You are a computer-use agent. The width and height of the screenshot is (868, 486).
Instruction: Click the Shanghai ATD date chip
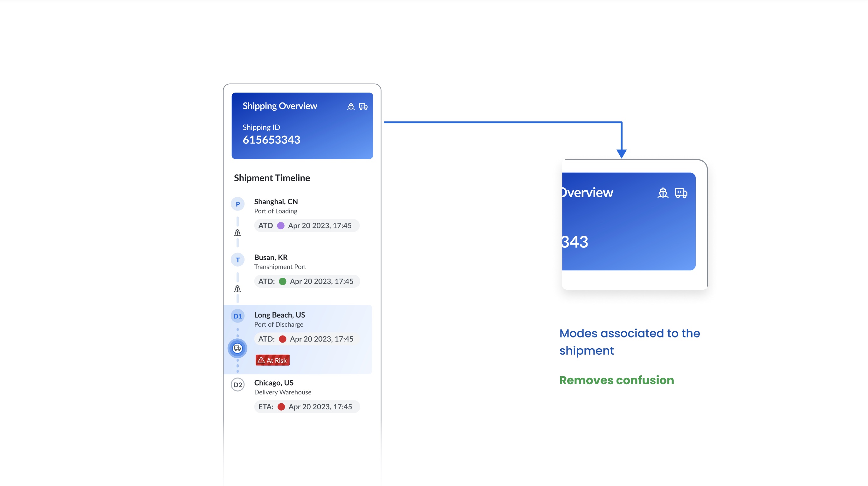click(x=307, y=226)
